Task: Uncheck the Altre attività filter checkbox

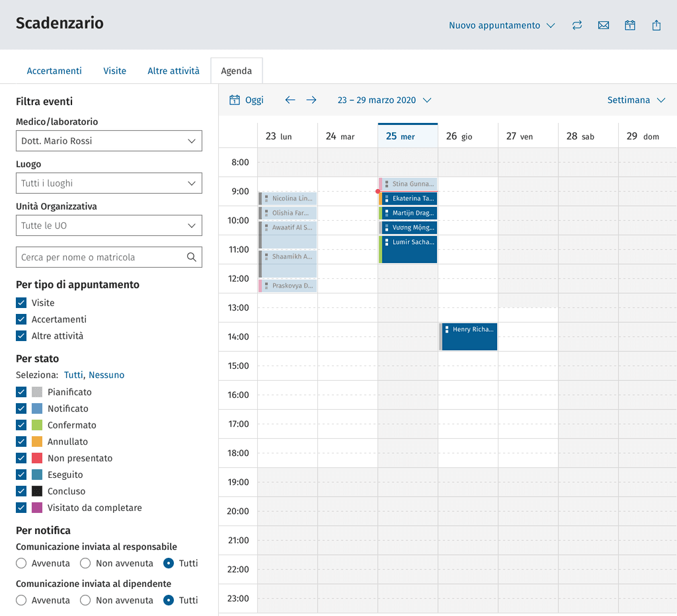Action: point(21,336)
